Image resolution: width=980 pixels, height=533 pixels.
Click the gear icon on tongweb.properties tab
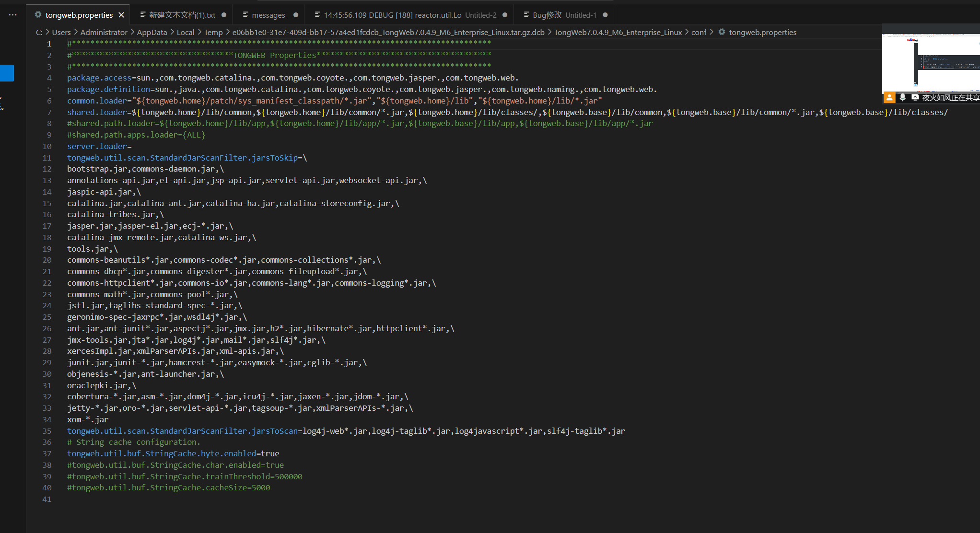(38, 15)
